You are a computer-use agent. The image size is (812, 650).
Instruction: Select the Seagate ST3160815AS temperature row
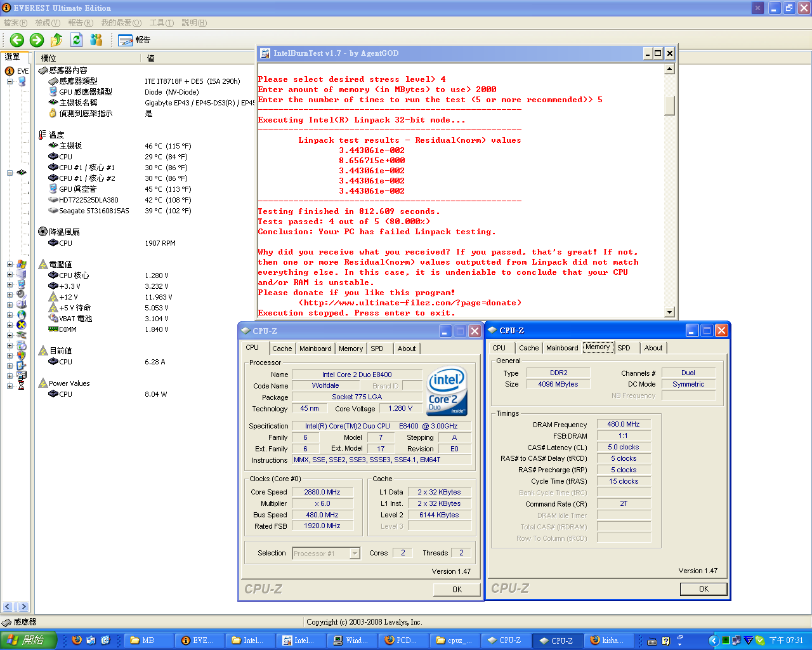tap(146, 211)
